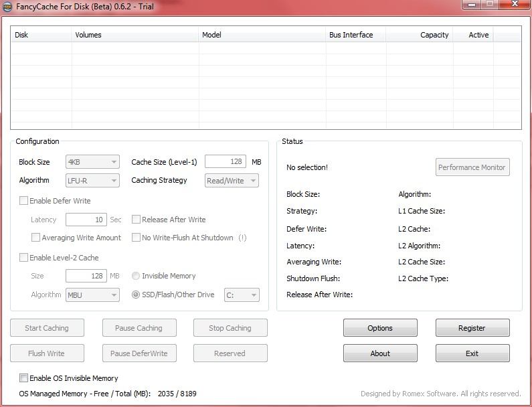
Task: Open the Options dialog
Action: pos(380,328)
